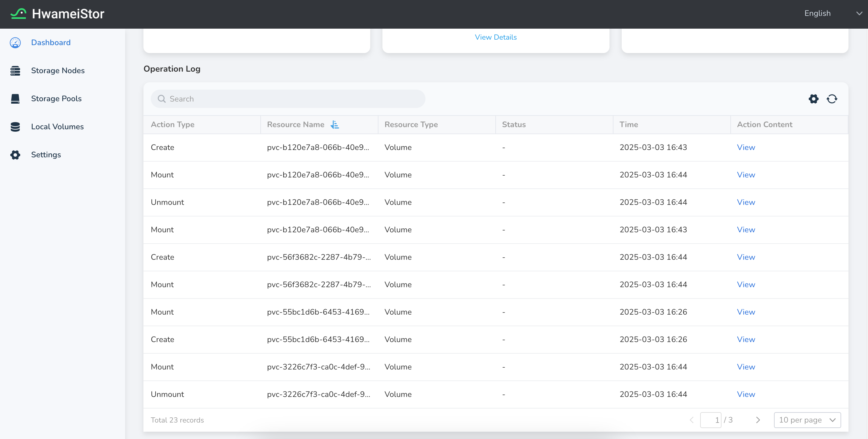868x439 pixels.
Task: Go to next page of records
Action: click(x=758, y=420)
